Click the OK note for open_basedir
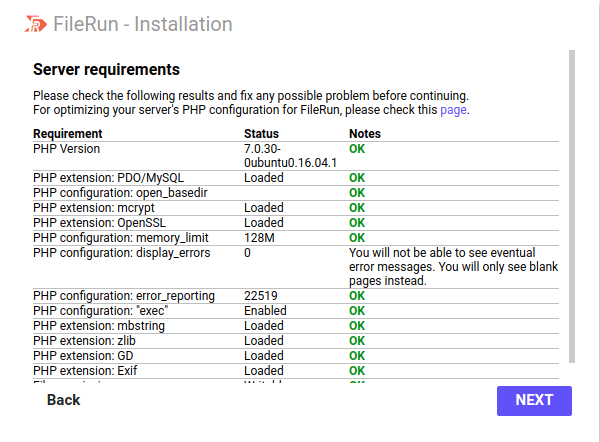Viewport: 600px width, 442px height. 357,193
